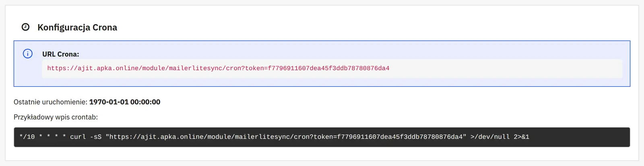644x166 pixels.
Task: Click the Przykładowy wpis crontab label
Action: [56, 117]
